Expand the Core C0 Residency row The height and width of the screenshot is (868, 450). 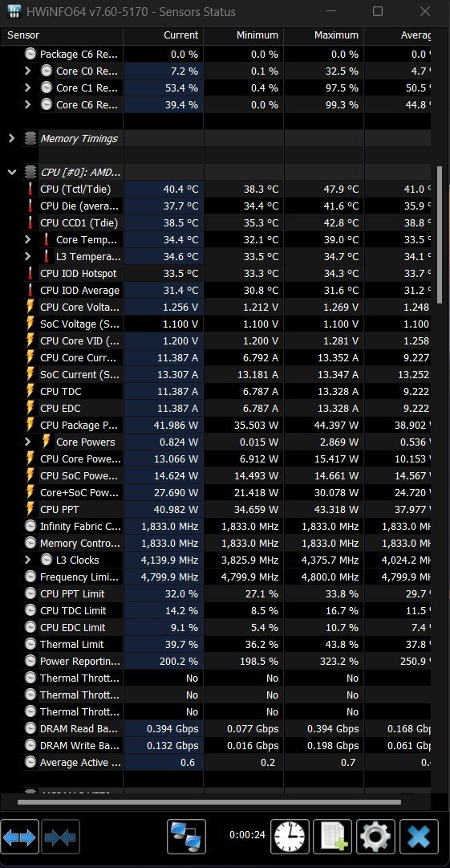(x=27, y=71)
